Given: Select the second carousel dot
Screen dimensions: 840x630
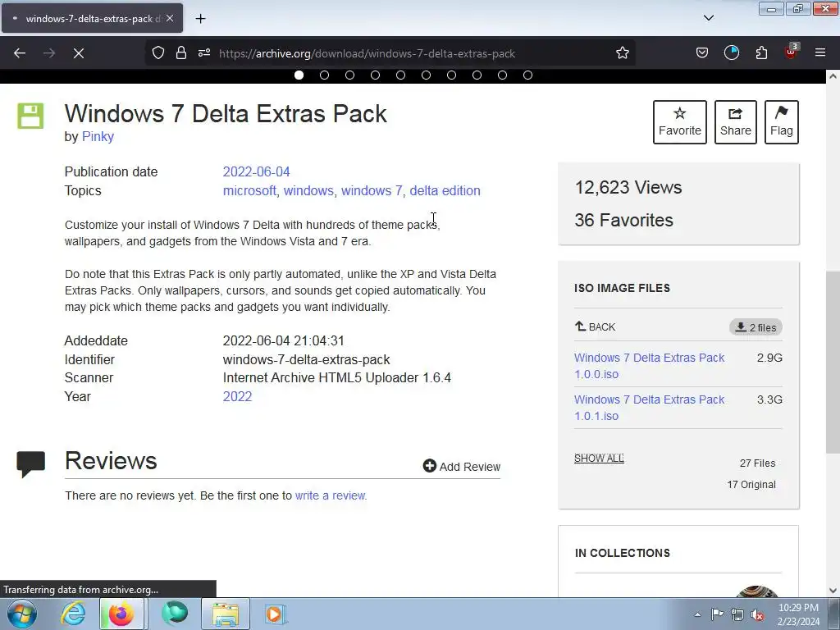Looking at the screenshot, I should click(324, 75).
